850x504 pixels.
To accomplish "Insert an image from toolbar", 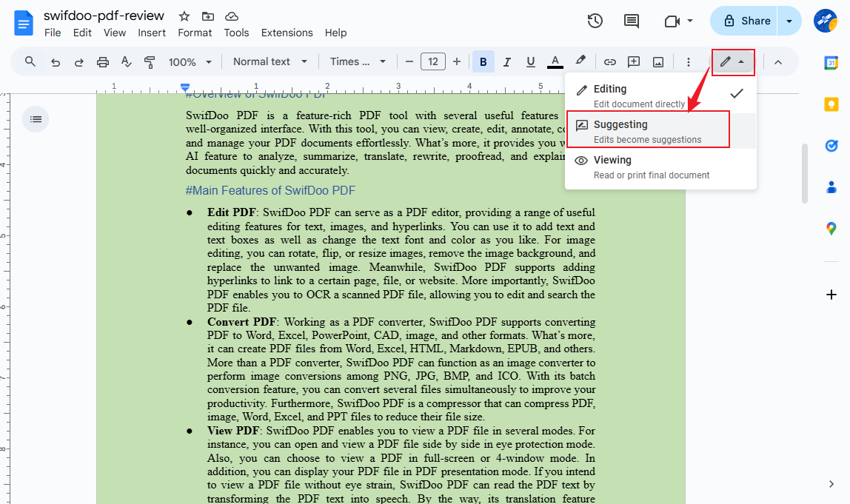I will click(x=658, y=61).
